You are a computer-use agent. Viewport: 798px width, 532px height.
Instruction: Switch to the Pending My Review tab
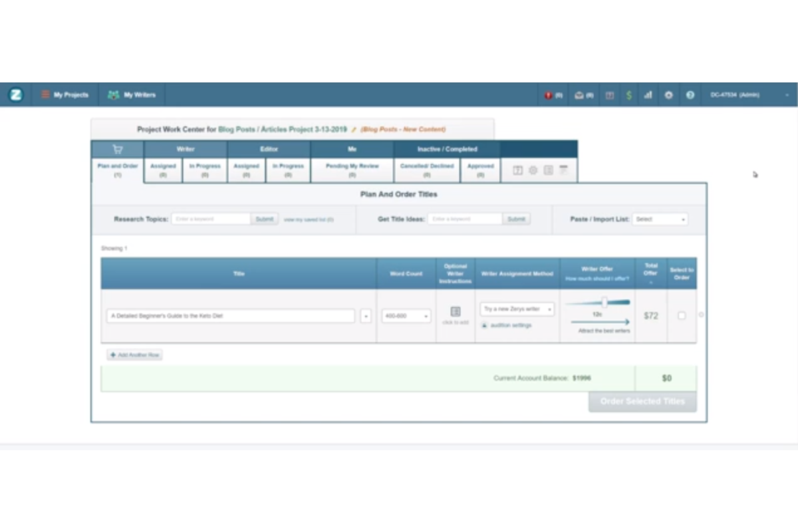coord(352,170)
